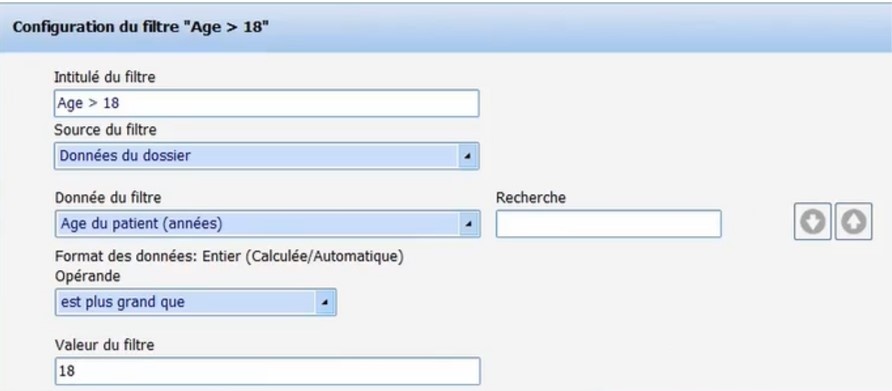Focus the Valeur du filtre input field
Image resolution: width=892 pixels, height=391 pixels.
click(267, 371)
